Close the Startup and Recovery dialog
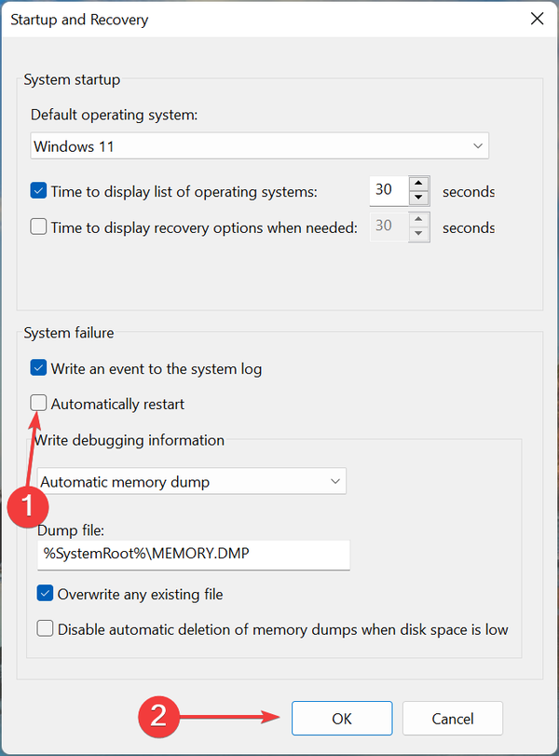 536,19
